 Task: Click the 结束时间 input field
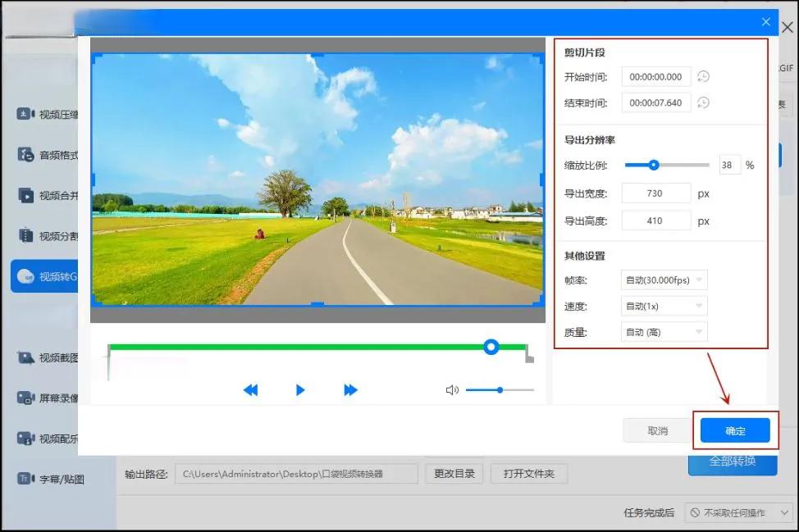655,102
